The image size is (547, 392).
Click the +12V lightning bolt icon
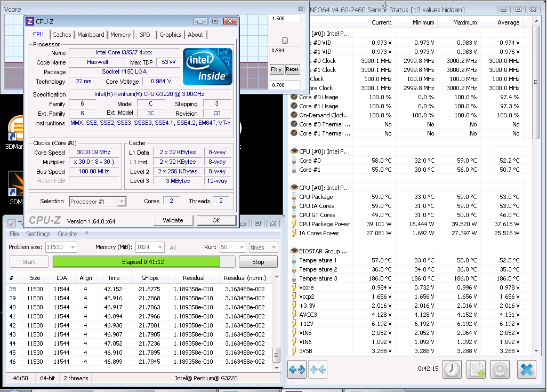click(294, 324)
